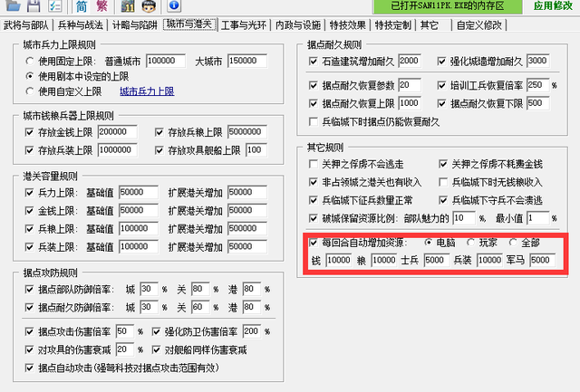Screen dimensions: 580x392
Task: Toggle 存放攻具舰船上限 checkbox
Action: point(159,150)
